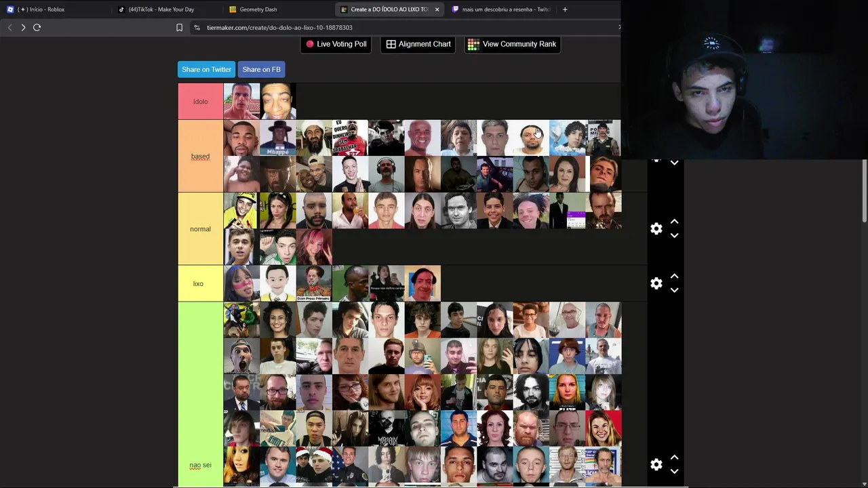Viewport: 868px width, 488px height.
Task: Reload the current page
Action: 37,28
